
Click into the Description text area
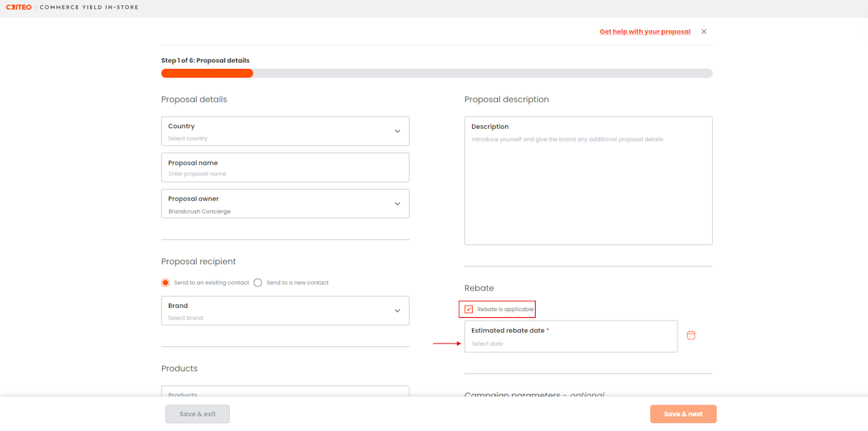pos(588,183)
